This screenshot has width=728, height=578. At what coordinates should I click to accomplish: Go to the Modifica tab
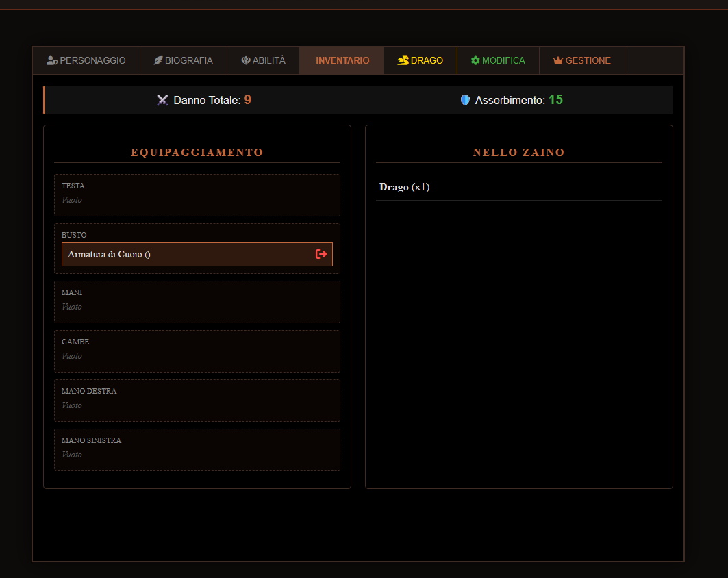(x=498, y=60)
